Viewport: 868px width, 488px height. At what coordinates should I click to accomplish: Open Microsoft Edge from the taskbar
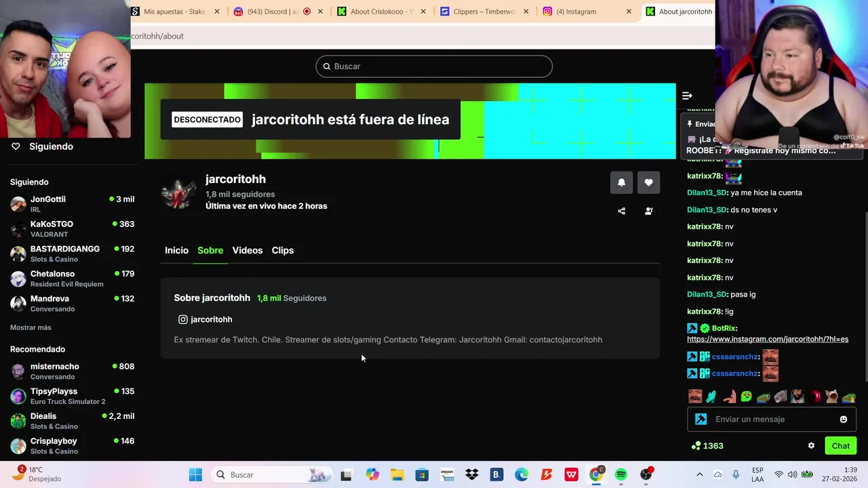pos(521,474)
